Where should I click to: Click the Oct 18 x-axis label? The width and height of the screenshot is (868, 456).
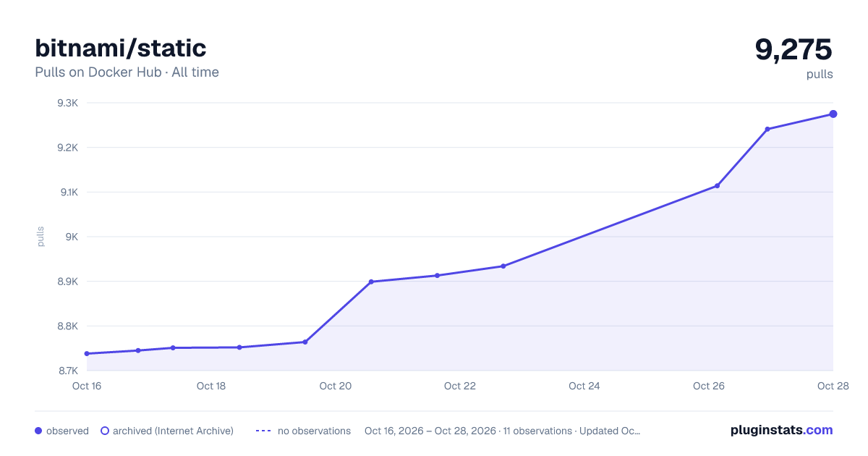pos(211,386)
